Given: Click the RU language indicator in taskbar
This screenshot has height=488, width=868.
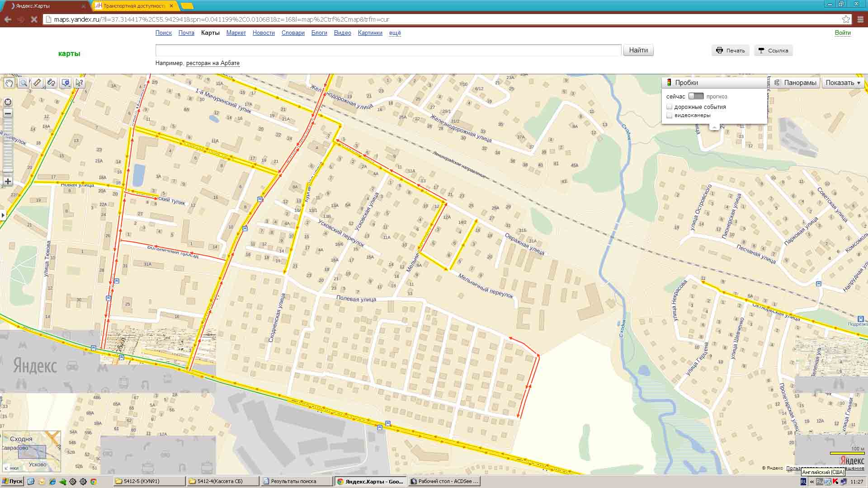Looking at the screenshot, I should point(803,482).
